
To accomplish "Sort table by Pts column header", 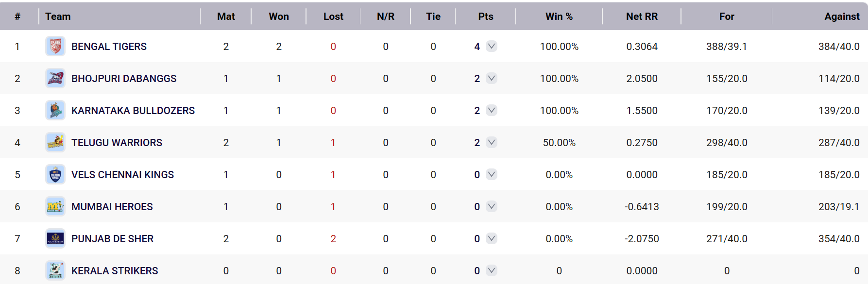I will tap(485, 17).
